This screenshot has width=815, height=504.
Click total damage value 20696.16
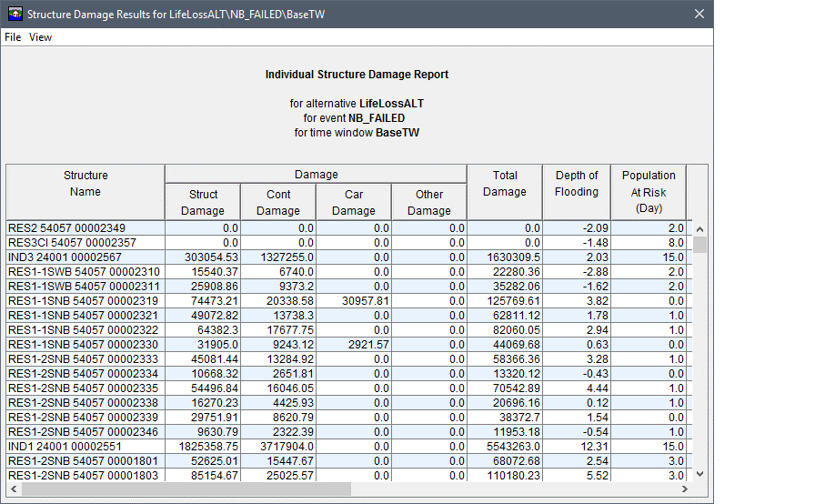[x=517, y=403]
